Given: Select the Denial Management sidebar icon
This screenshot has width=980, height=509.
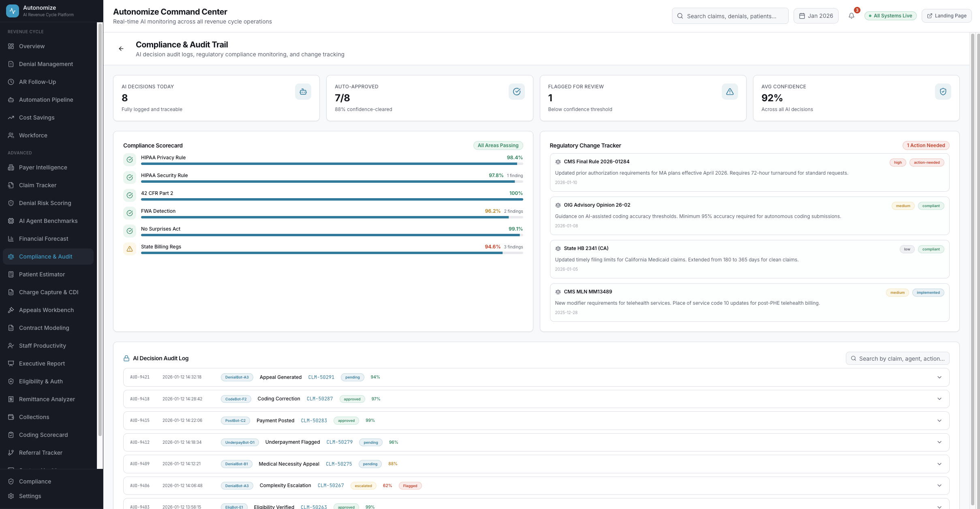Looking at the screenshot, I should pyautogui.click(x=11, y=64).
